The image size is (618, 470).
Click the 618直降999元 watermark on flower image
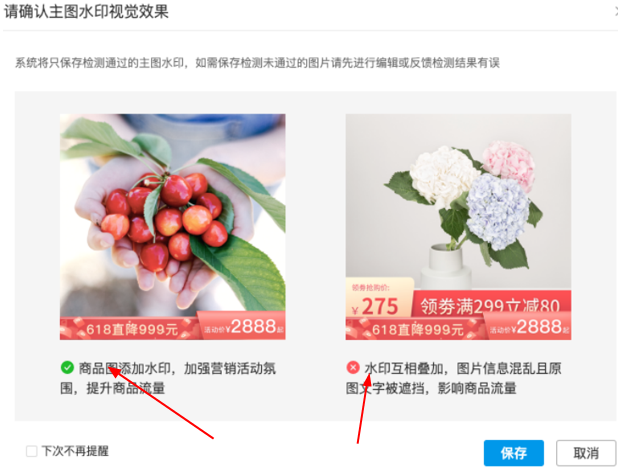point(416,329)
